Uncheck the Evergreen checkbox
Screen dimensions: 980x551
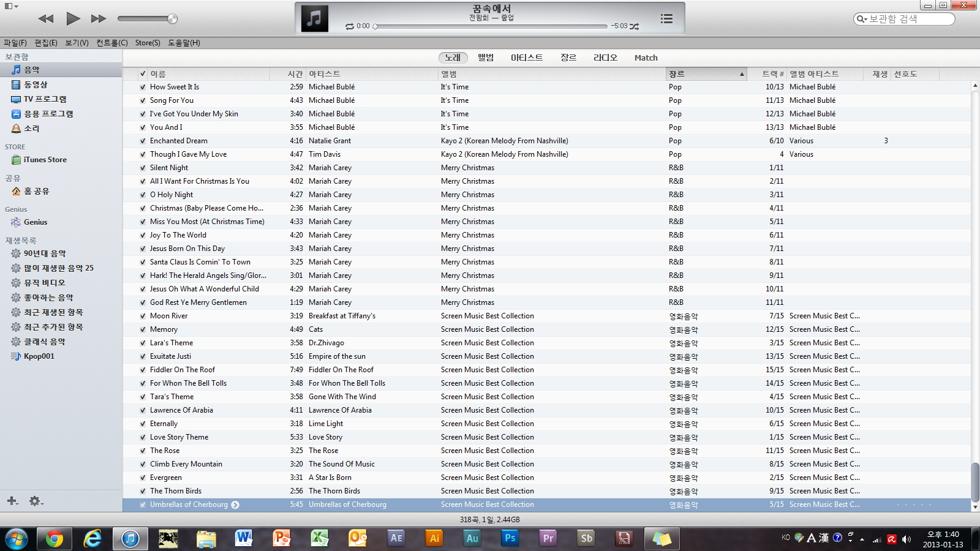pos(143,478)
